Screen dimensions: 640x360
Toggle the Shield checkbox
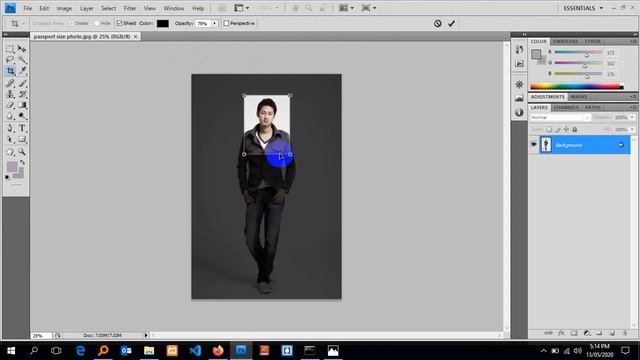119,23
